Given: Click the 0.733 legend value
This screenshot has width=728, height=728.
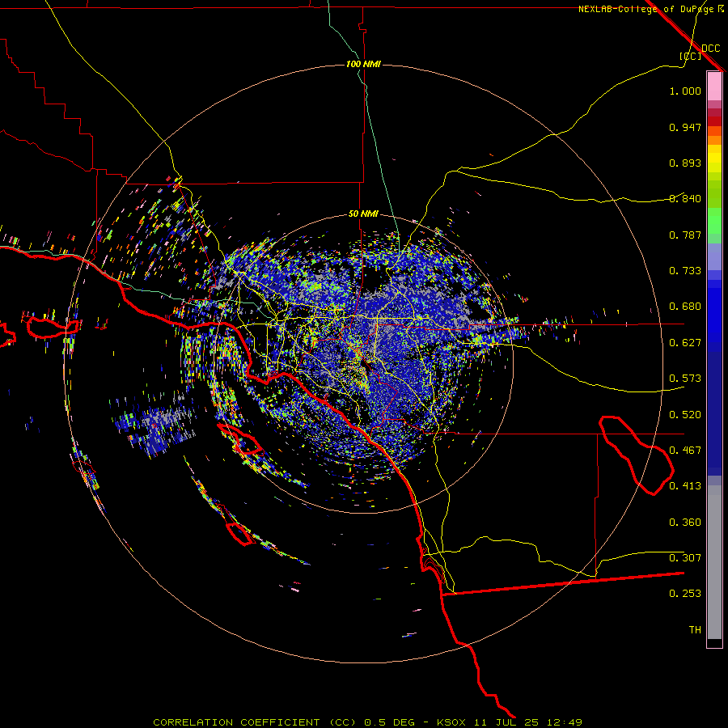Looking at the screenshot, I should coord(685,271).
